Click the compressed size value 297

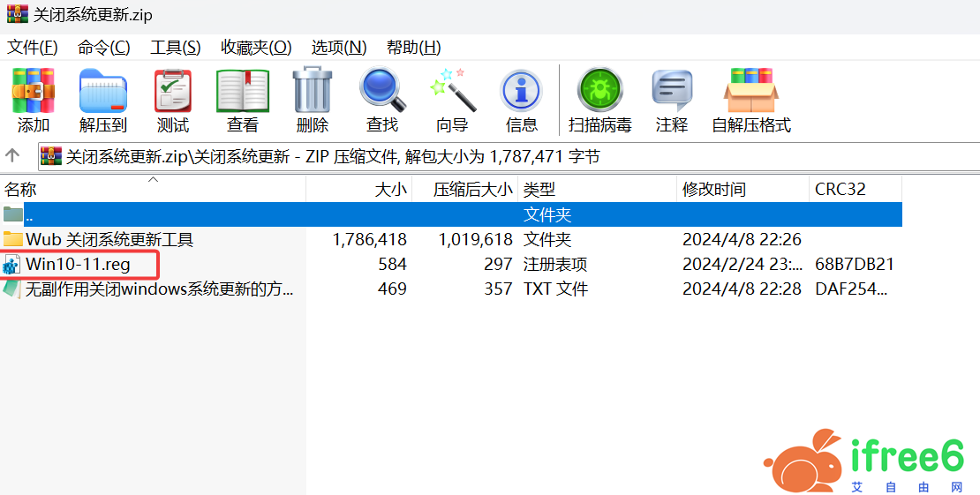(498, 265)
